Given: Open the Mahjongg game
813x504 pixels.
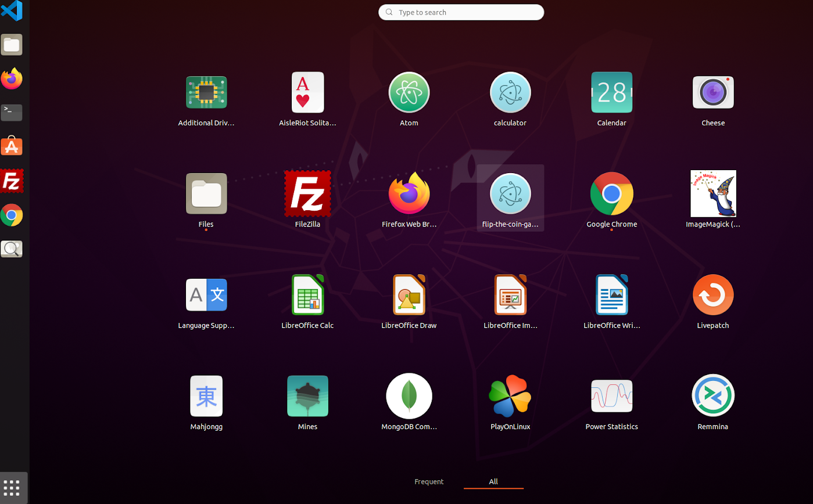Looking at the screenshot, I should click(206, 396).
